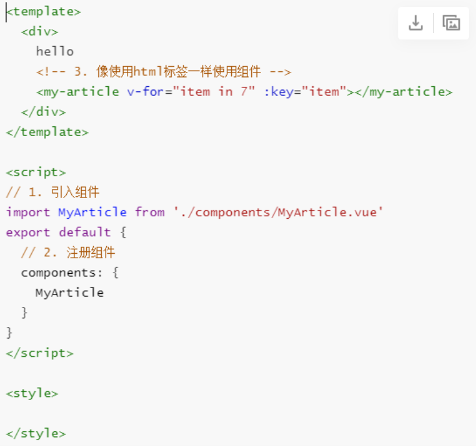Image resolution: width=476 pixels, height=448 pixels.
Task: Click the './components/MyArticle.vue' path string
Action: pyautogui.click(x=278, y=212)
